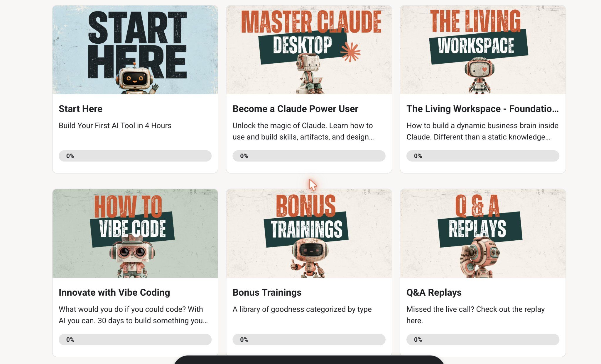Click the Start Here course title
This screenshot has height=364, width=601.
80,109
